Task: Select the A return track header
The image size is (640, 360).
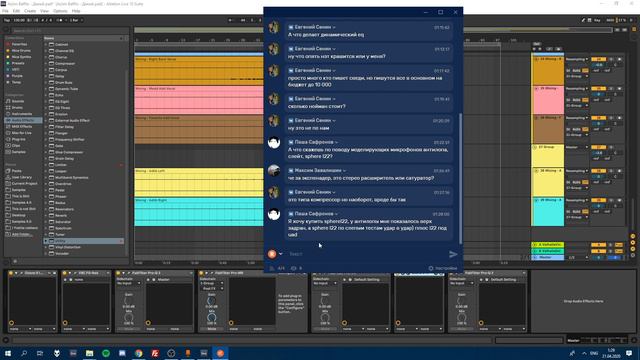Action: click(548, 244)
